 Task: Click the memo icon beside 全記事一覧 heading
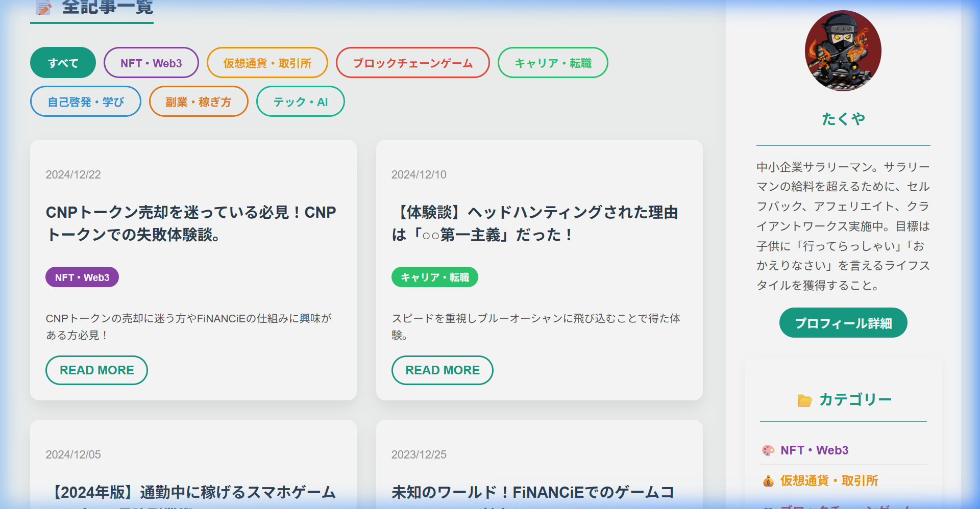tap(44, 7)
